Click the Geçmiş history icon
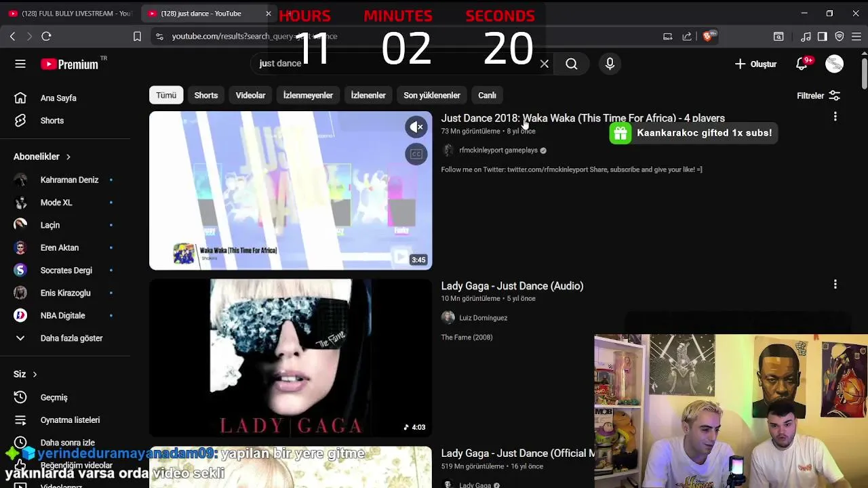 click(20, 397)
